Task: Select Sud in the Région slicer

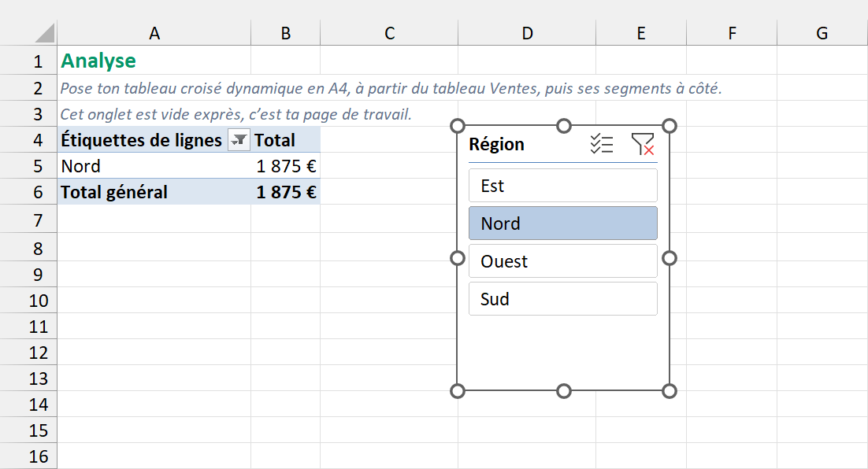Action: click(x=563, y=299)
